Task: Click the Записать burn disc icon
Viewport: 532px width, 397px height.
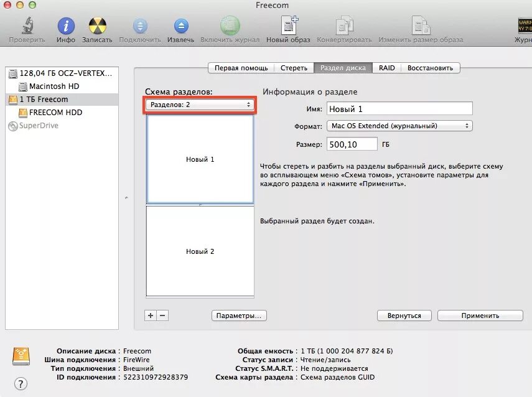Action: coord(97,26)
